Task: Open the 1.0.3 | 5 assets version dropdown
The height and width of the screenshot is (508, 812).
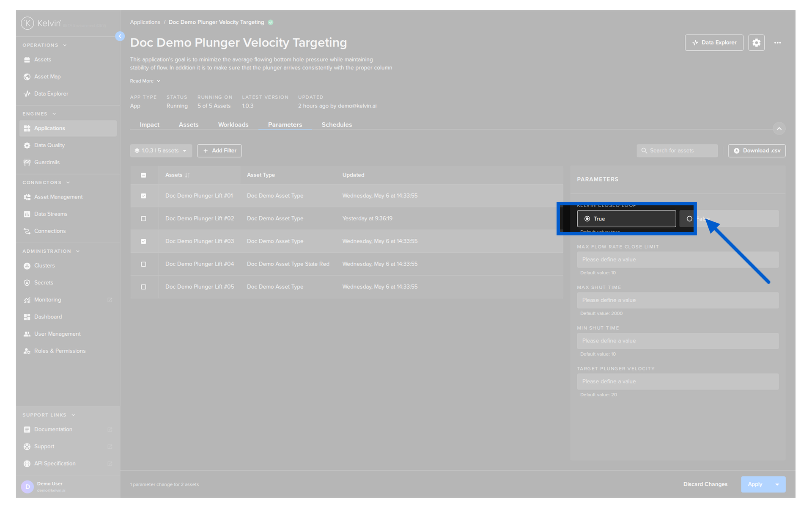Action: [x=161, y=151]
